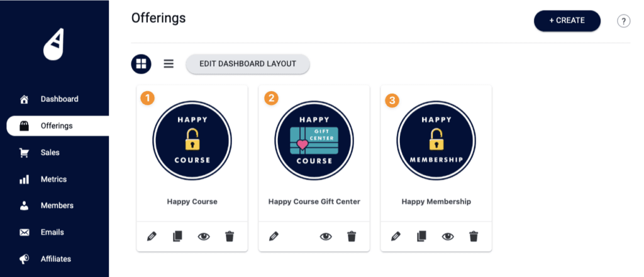Screen dimensions: 644x277
Task: Delete the Happy Course offering
Action: click(230, 237)
